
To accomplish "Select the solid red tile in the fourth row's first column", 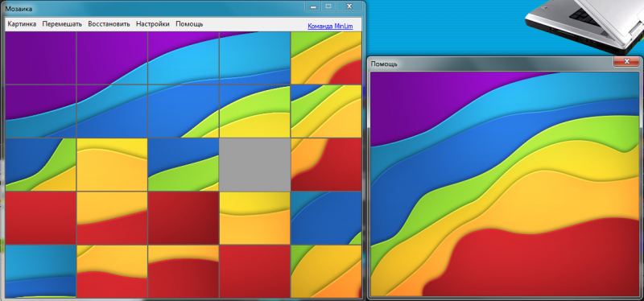I will pos(41,218).
